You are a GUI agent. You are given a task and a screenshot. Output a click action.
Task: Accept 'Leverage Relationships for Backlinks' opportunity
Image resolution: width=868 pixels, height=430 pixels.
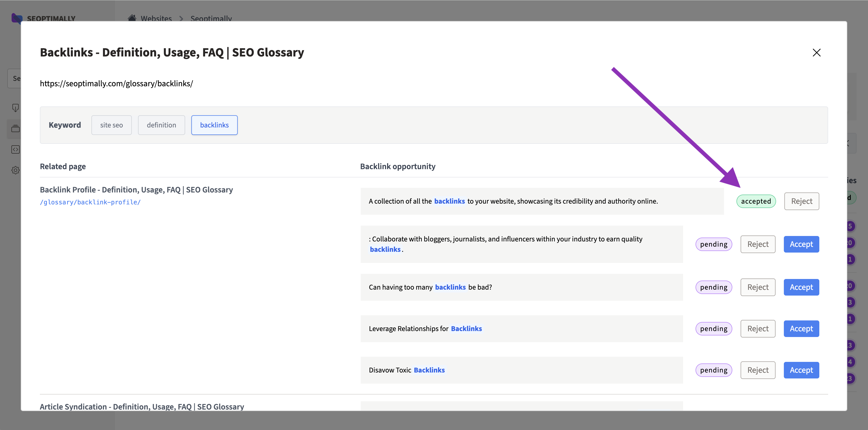[x=801, y=328]
